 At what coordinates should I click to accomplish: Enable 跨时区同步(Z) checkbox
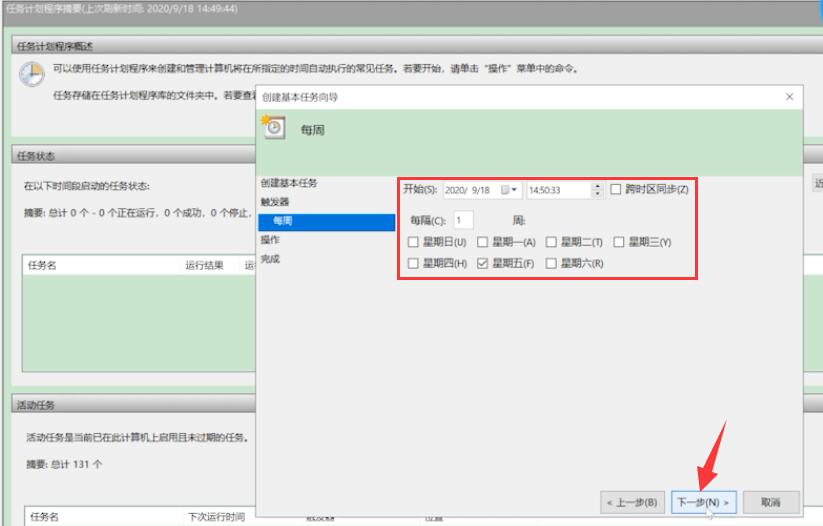(616, 189)
